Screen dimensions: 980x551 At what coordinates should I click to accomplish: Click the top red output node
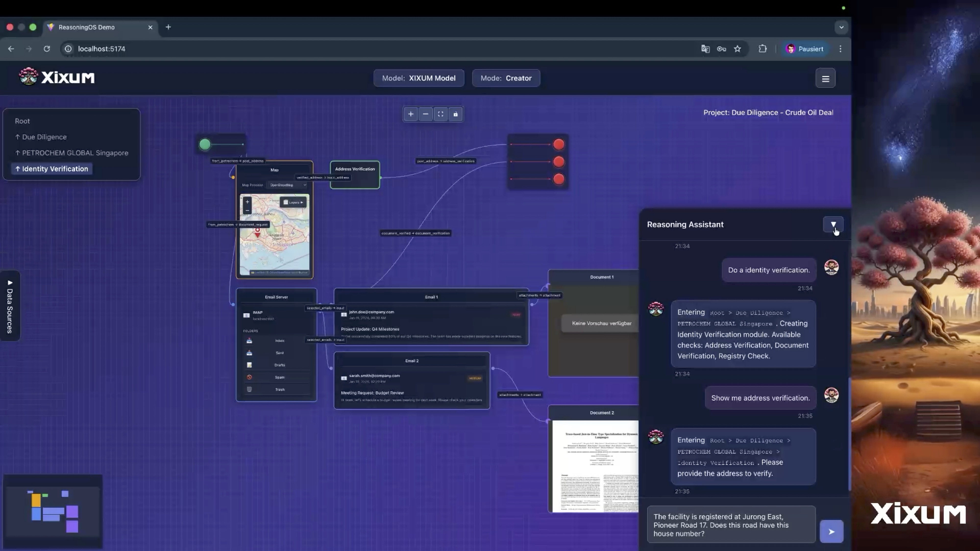pyautogui.click(x=559, y=144)
